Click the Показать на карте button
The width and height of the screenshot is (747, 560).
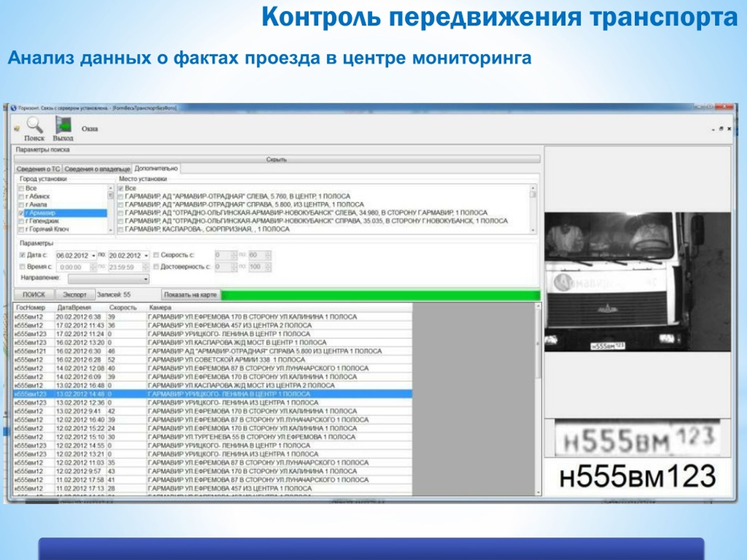coord(191,295)
